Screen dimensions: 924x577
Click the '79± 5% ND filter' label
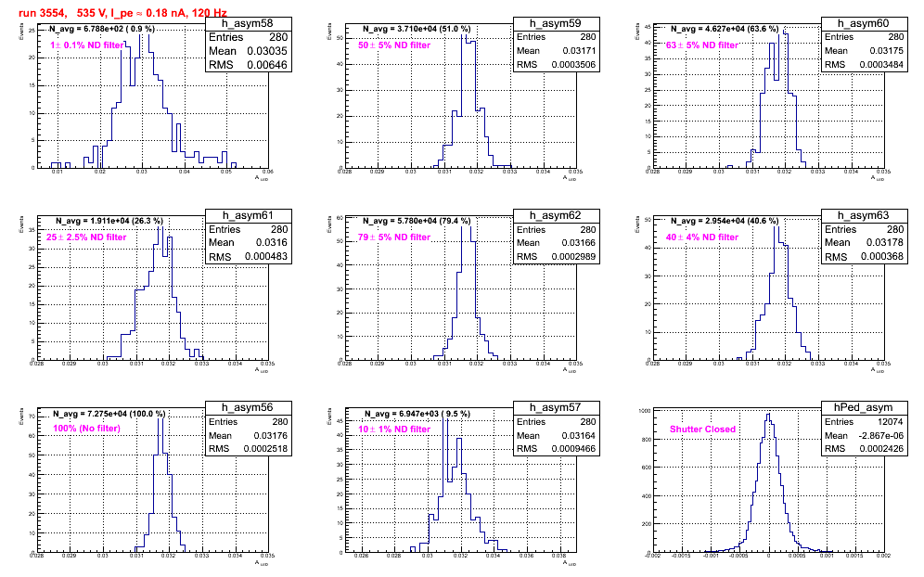click(x=394, y=237)
